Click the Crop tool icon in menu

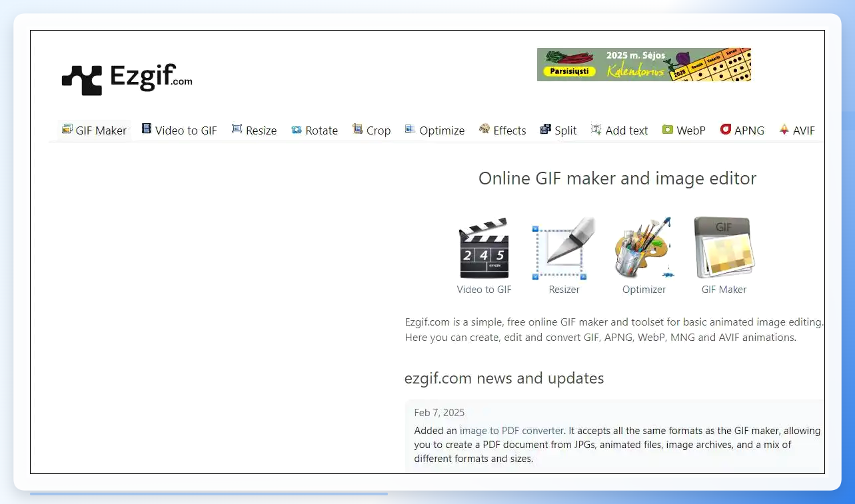pos(358,129)
